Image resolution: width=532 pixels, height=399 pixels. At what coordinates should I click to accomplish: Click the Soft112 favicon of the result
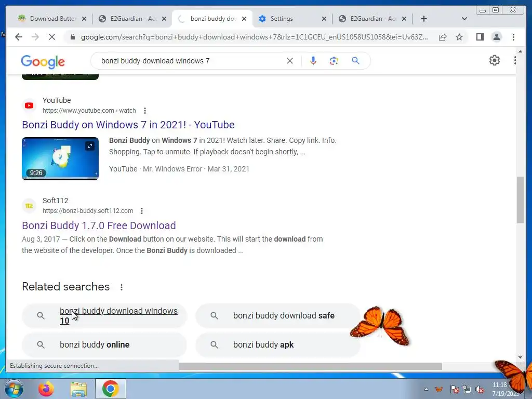coord(29,206)
